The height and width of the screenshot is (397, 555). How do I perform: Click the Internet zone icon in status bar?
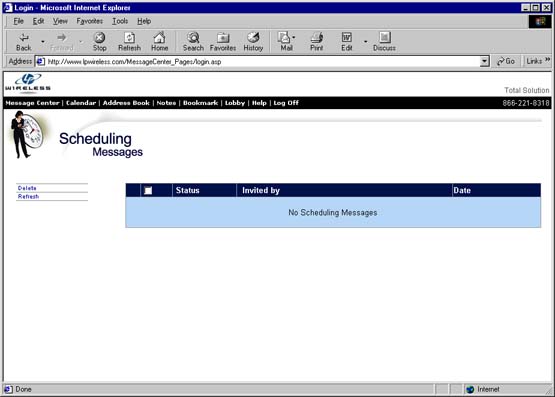point(470,389)
